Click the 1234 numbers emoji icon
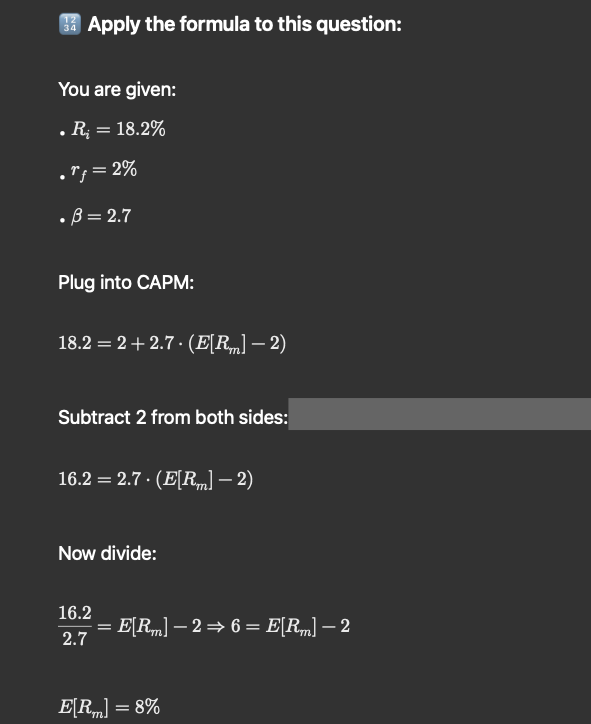Viewport: 591px width, 724px height. pos(70,24)
